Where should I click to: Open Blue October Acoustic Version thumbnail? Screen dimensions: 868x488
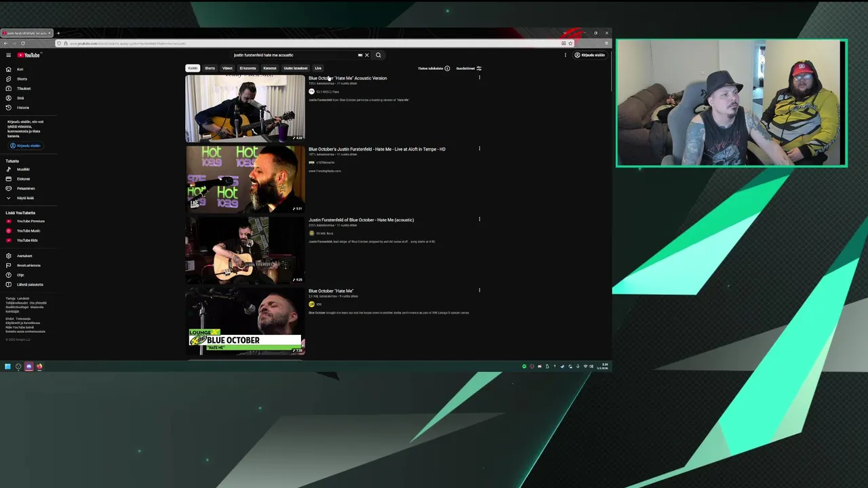coord(245,108)
